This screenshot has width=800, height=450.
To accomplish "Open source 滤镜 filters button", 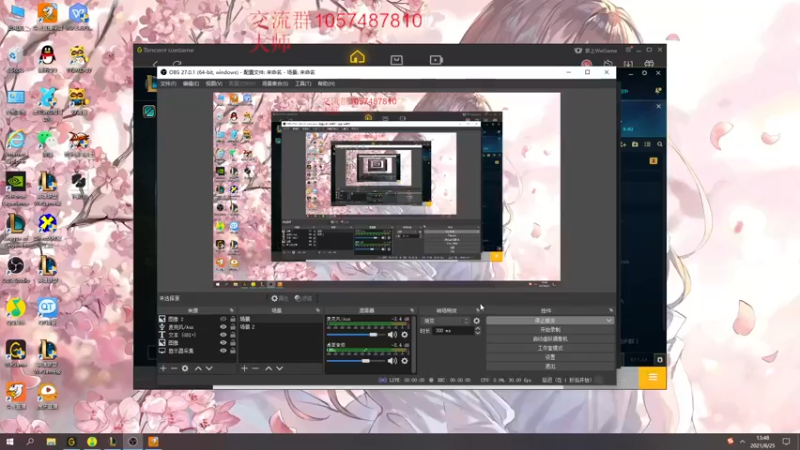I will tap(304, 298).
